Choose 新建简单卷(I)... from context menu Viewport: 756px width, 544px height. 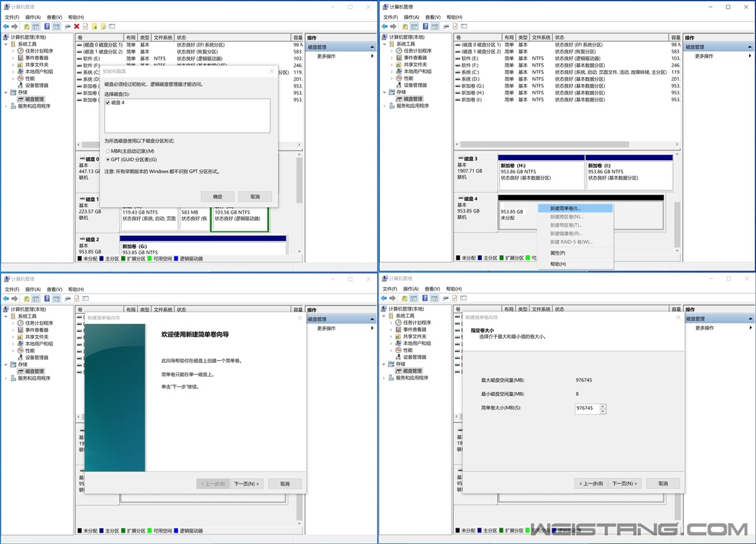(x=575, y=208)
